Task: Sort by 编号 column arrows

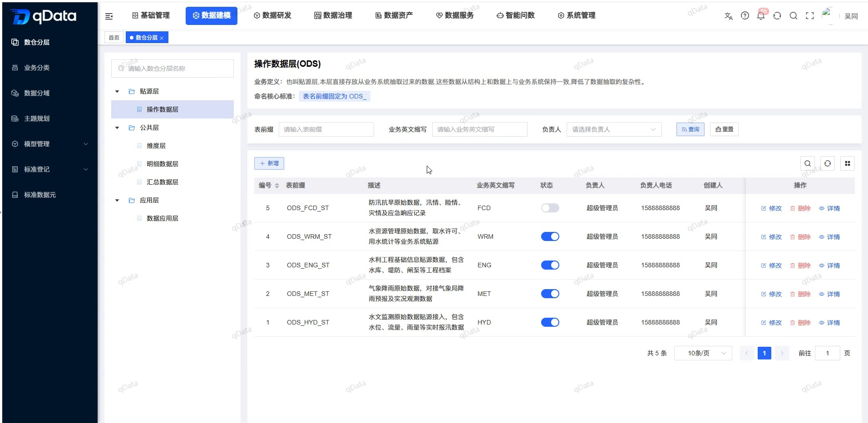Action: tap(277, 186)
